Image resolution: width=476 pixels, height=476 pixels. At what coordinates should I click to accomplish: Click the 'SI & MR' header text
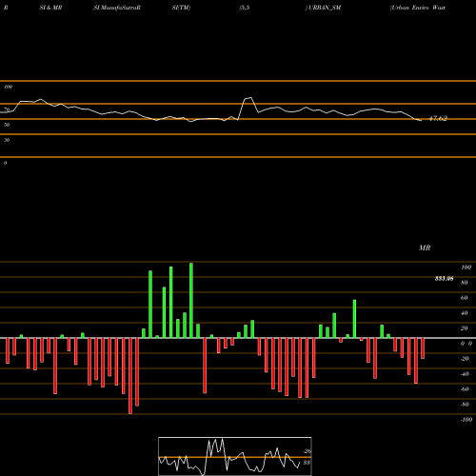pos(50,8)
